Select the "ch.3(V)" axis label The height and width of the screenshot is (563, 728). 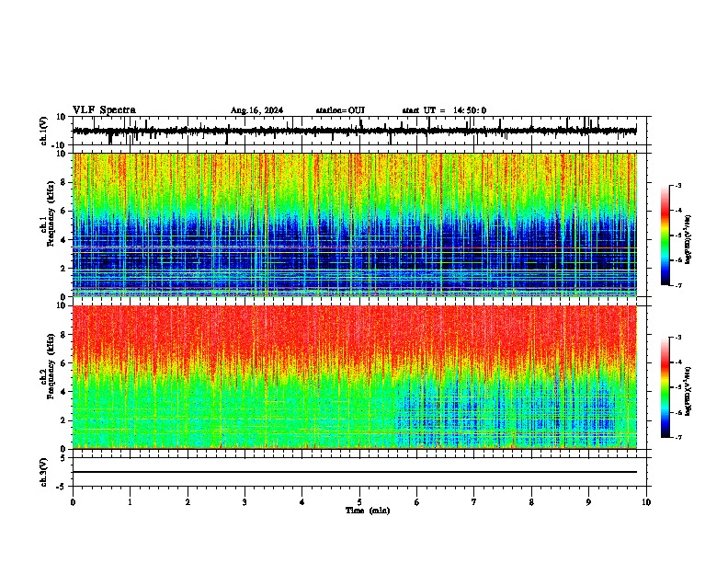(44, 473)
